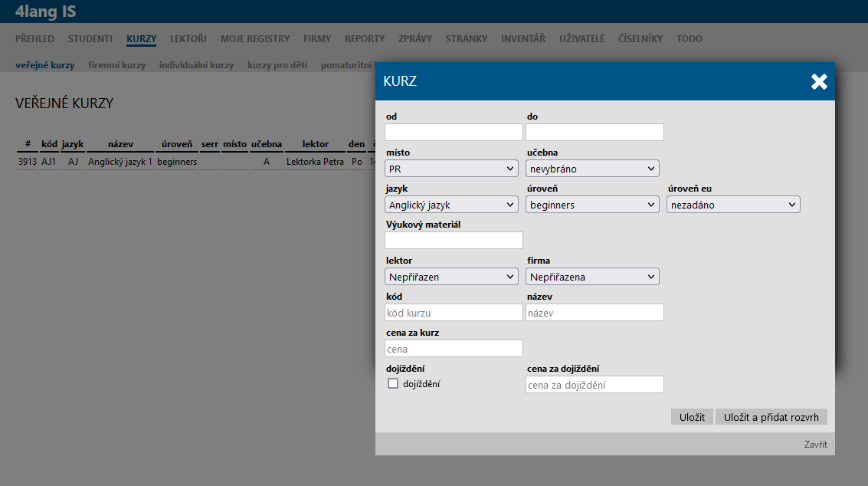868x486 pixels.
Task: Click the do date field
Action: pyautogui.click(x=594, y=133)
